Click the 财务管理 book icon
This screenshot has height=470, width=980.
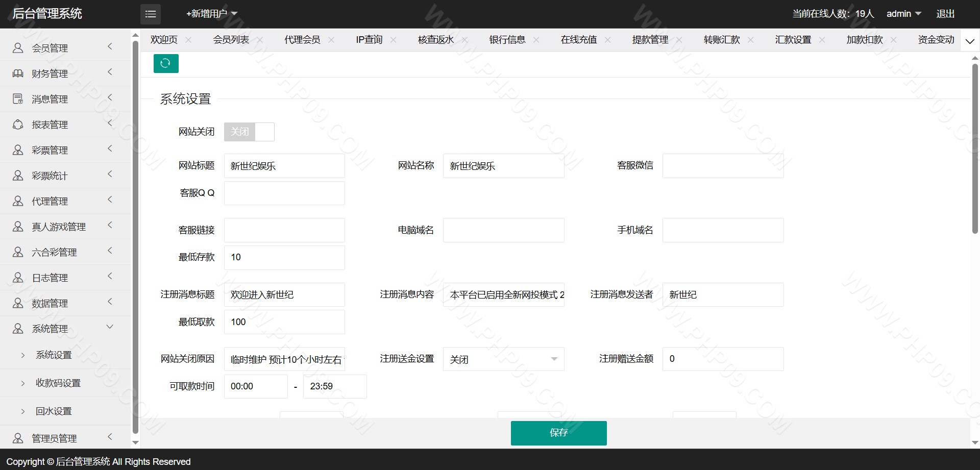click(x=18, y=73)
